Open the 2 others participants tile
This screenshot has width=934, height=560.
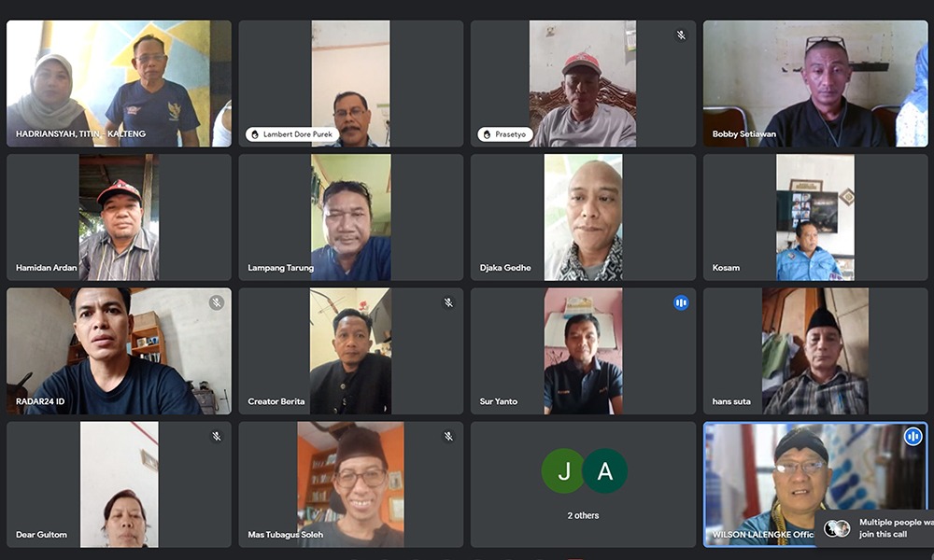point(583,484)
